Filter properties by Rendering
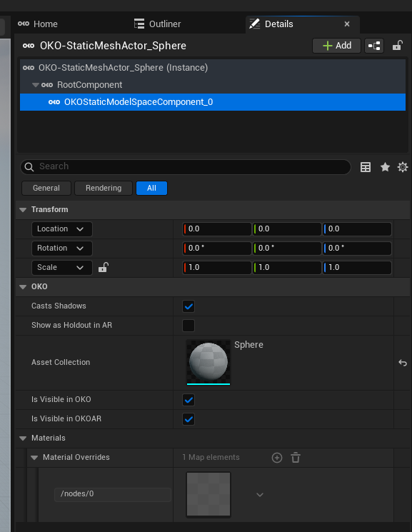 point(104,188)
